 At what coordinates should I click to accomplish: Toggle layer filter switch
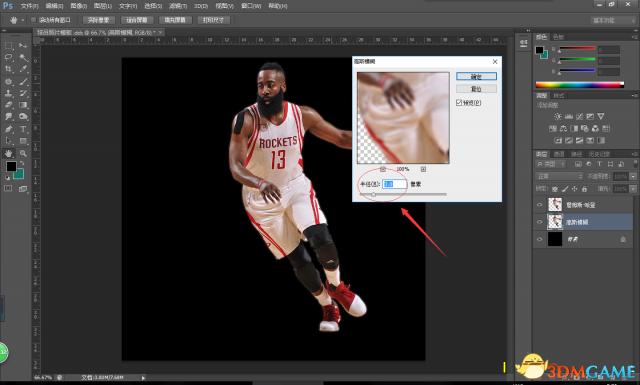click(635, 164)
